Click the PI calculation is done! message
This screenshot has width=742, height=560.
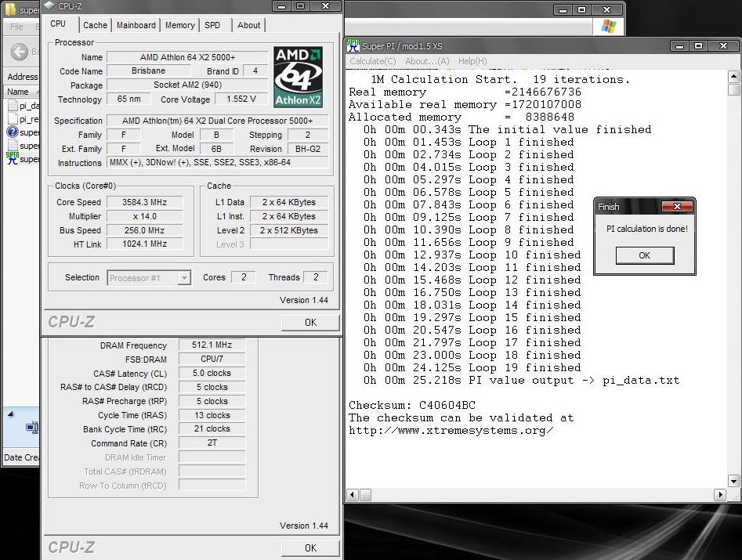(x=647, y=229)
